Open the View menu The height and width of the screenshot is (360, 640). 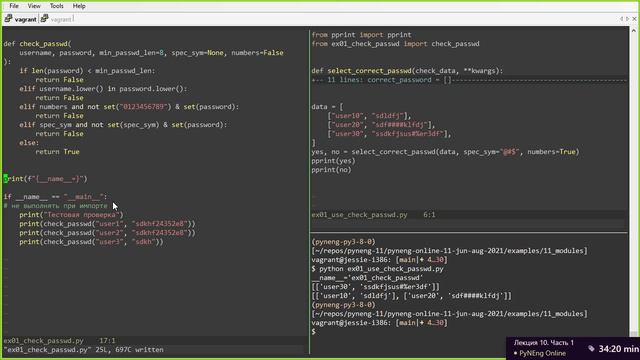click(x=34, y=6)
